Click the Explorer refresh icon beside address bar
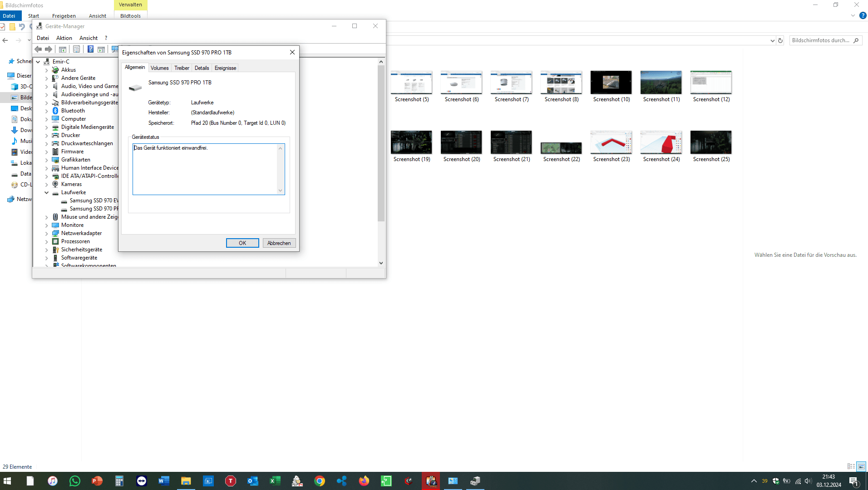Screen dimensions: 868x490 (780, 40)
